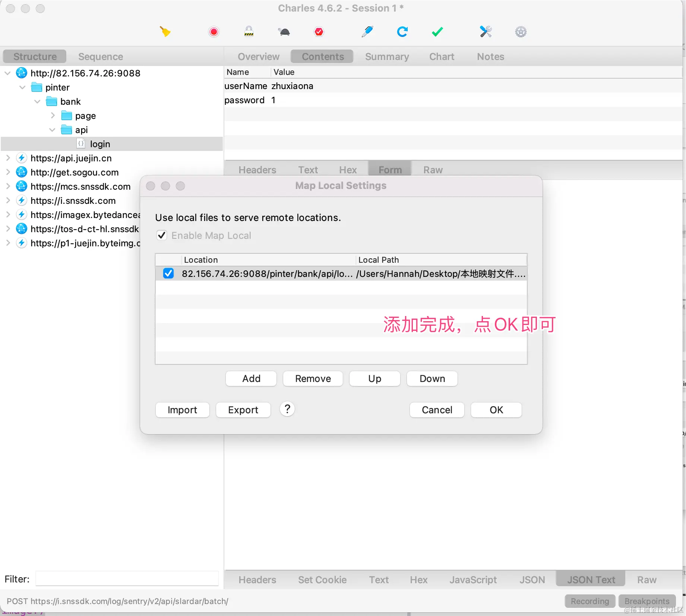
Task: Move mapping Up in the list
Action: pyautogui.click(x=375, y=379)
